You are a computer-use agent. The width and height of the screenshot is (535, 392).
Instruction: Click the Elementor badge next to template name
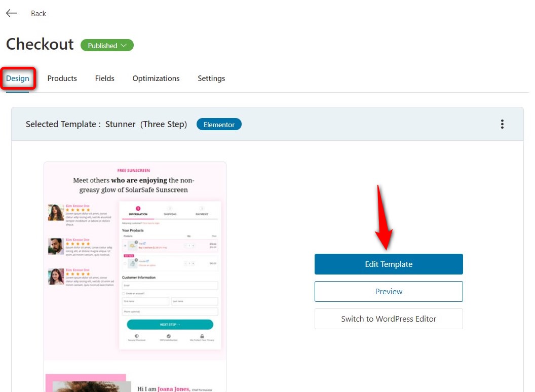(219, 124)
